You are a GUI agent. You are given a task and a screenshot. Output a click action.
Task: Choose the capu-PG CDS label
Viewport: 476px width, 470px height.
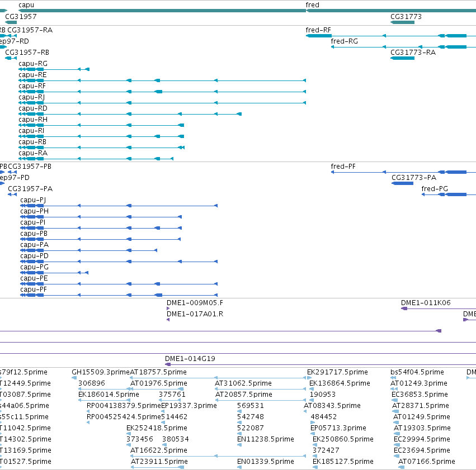[34, 268]
